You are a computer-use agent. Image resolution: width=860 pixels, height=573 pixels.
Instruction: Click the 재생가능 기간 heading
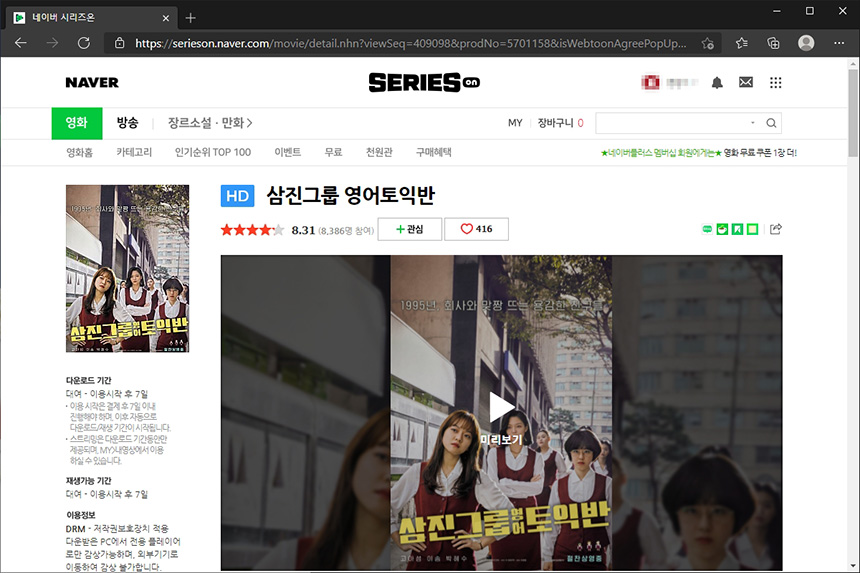point(89,480)
